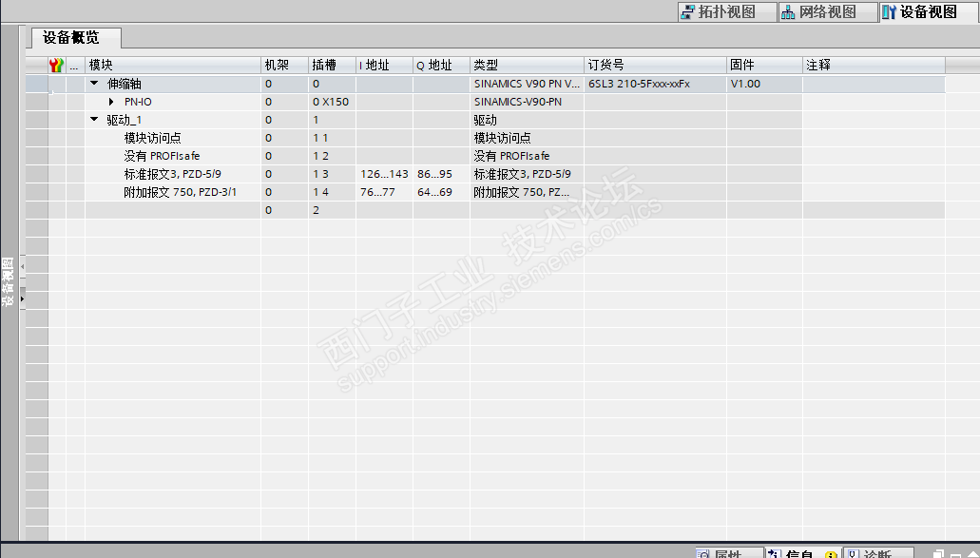Click the colored diagnostics icon column header
Viewport: 980px width, 558px height.
coord(56,65)
